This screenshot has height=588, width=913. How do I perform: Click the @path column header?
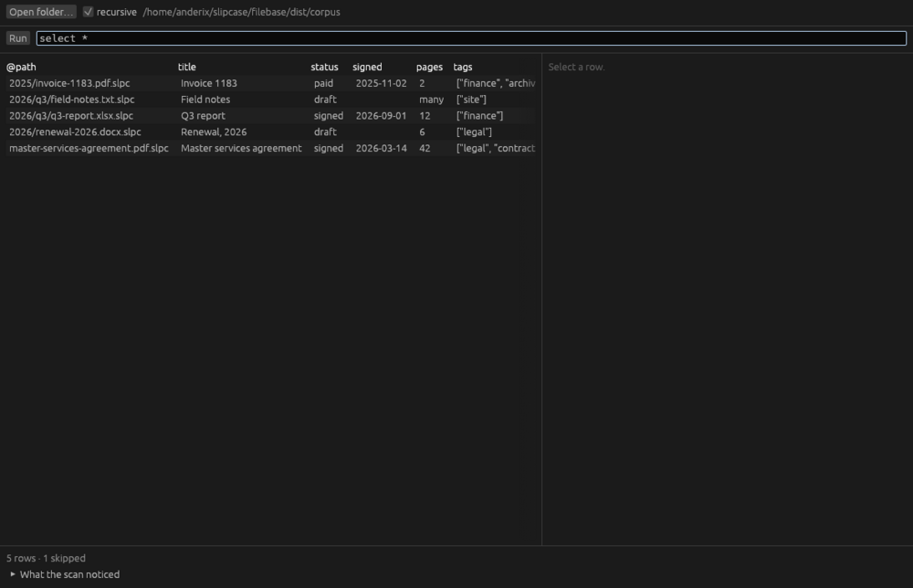21,67
